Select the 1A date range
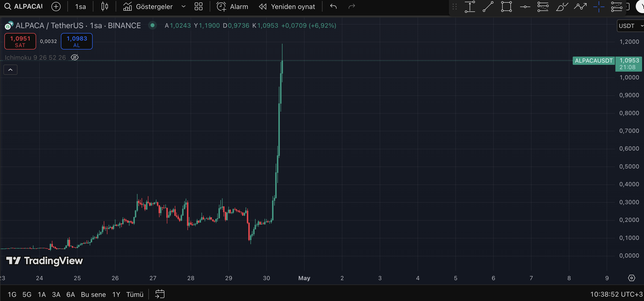644x301 pixels. coord(42,294)
